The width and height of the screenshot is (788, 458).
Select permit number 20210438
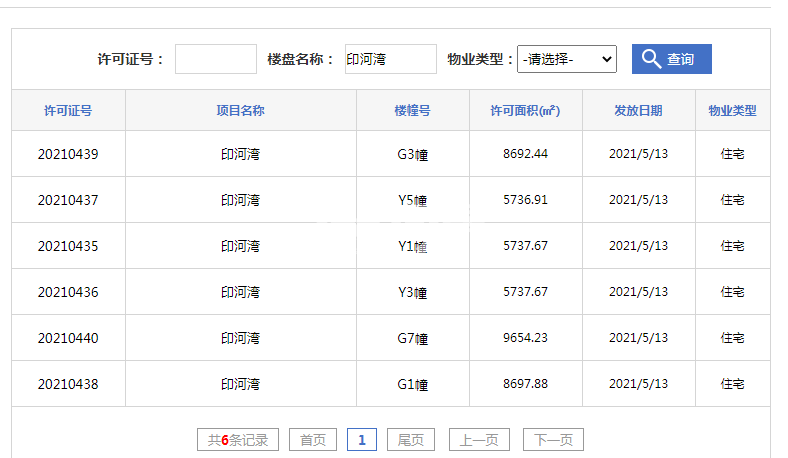click(68, 385)
